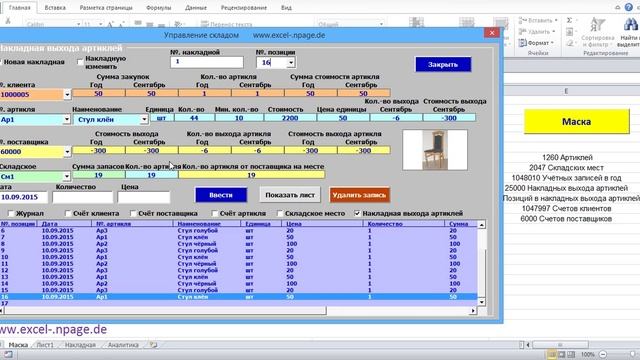Open the Главная ribbon tab
Viewport: 640px width, 360px height.
point(20,8)
